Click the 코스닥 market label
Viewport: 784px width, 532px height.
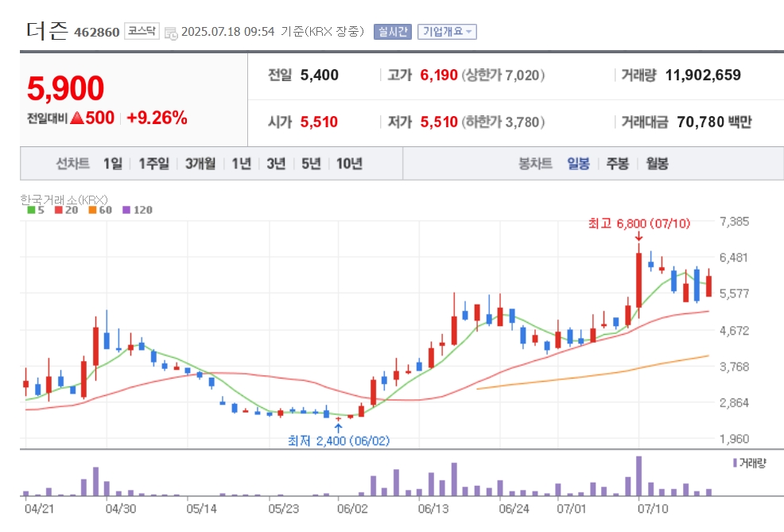[142, 31]
